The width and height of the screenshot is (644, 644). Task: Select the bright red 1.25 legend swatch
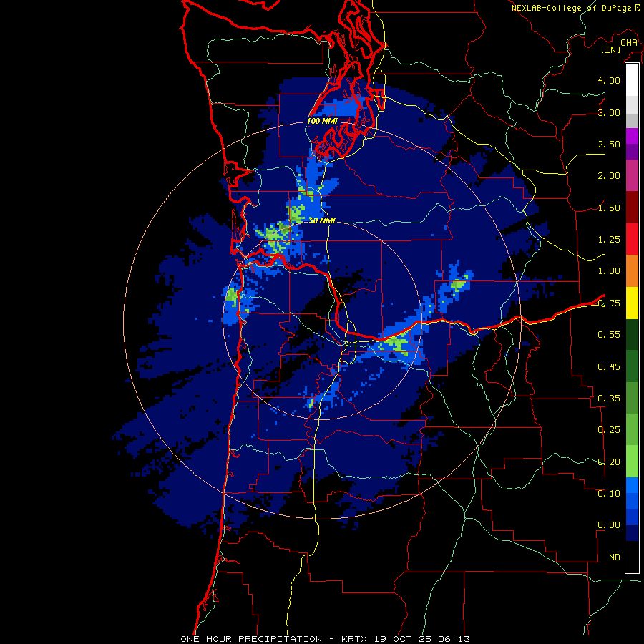point(632,239)
